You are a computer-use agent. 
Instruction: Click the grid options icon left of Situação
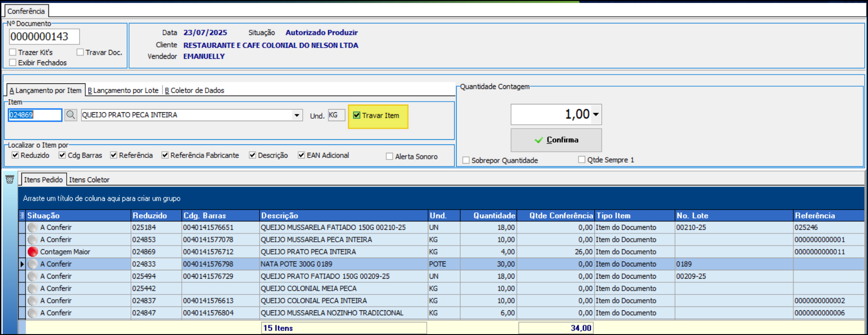[22, 215]
